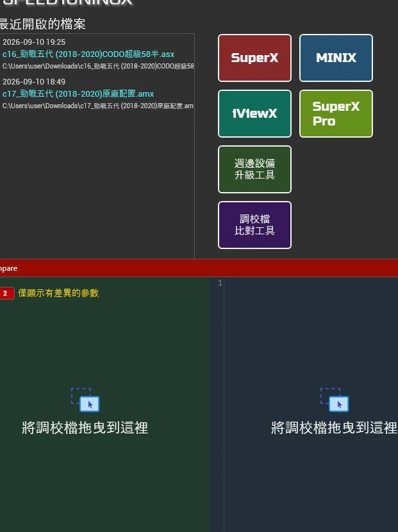Open the red SuperX tile
The image size is (398, 532).
pyautogui.click(x=254, y=58)
